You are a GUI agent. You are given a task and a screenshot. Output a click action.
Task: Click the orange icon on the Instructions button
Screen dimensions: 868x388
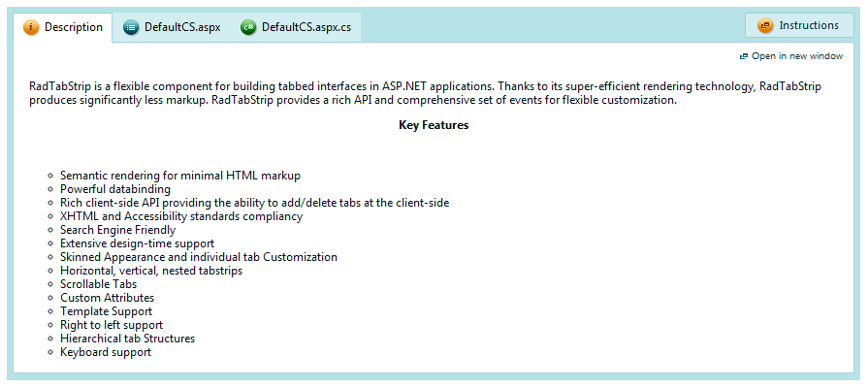click(765, 26)
